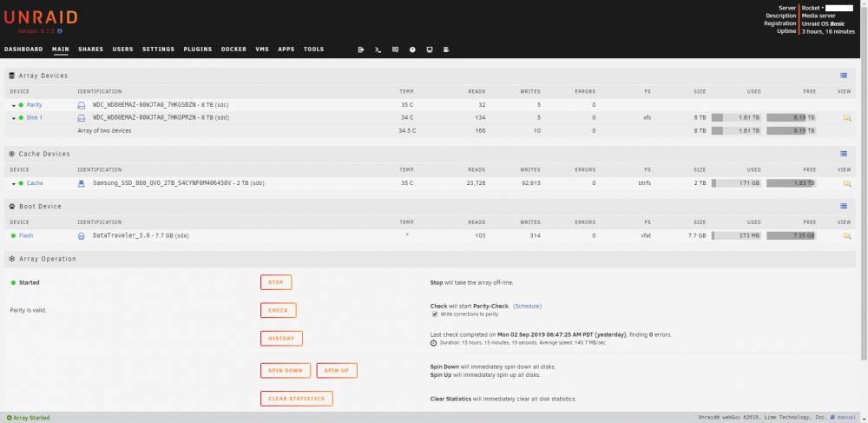This screenshot has height=423, width=868.
Task: Click the green status dot beside Parity
Action: (x=21, y=104)
